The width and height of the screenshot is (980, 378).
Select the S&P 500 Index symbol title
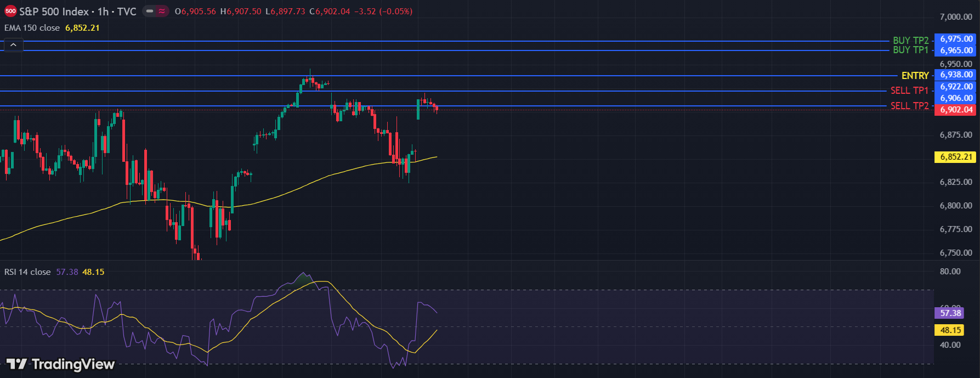[54, 12]
